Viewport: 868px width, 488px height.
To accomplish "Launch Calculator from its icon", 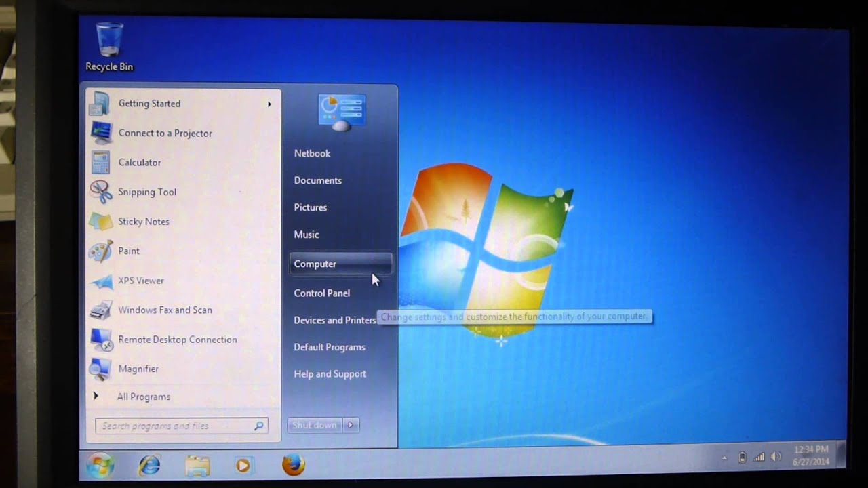I will pos(100,163).
